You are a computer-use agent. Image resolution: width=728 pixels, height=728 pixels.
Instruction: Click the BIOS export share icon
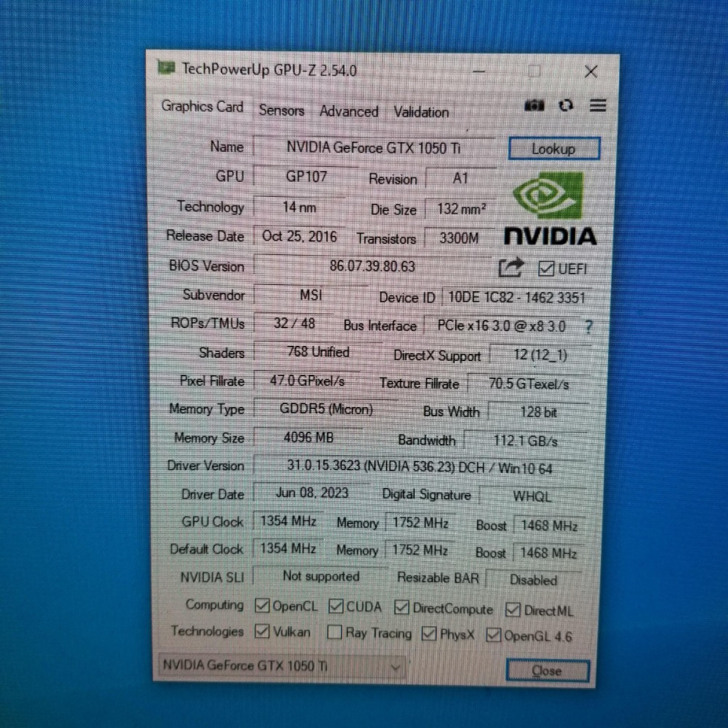coord(510,268)
